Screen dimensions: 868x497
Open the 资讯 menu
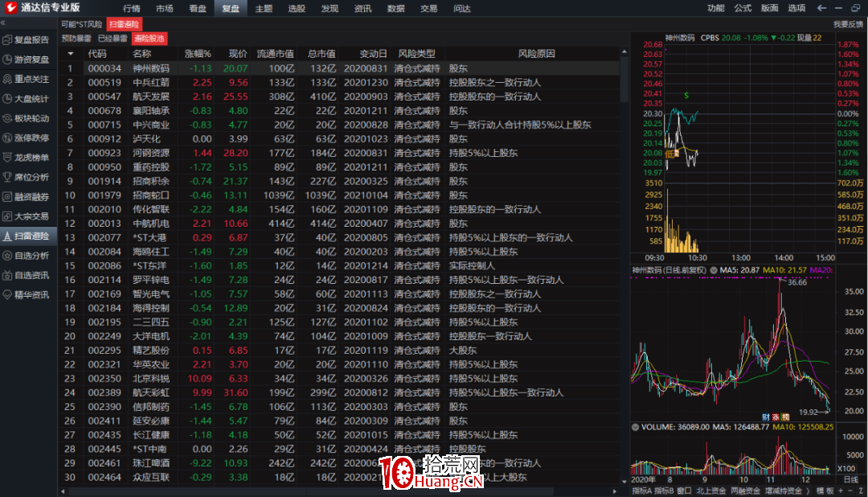click(x=362, y=8)
